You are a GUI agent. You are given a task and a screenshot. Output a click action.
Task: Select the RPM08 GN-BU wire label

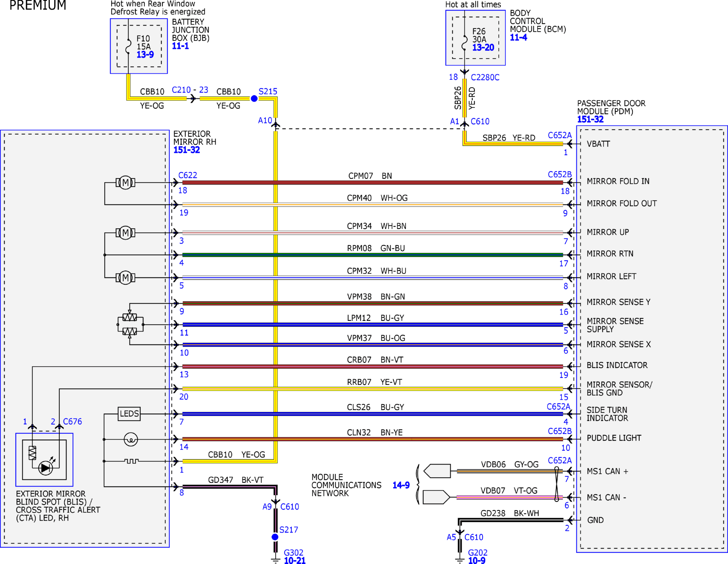pos(376,248)
